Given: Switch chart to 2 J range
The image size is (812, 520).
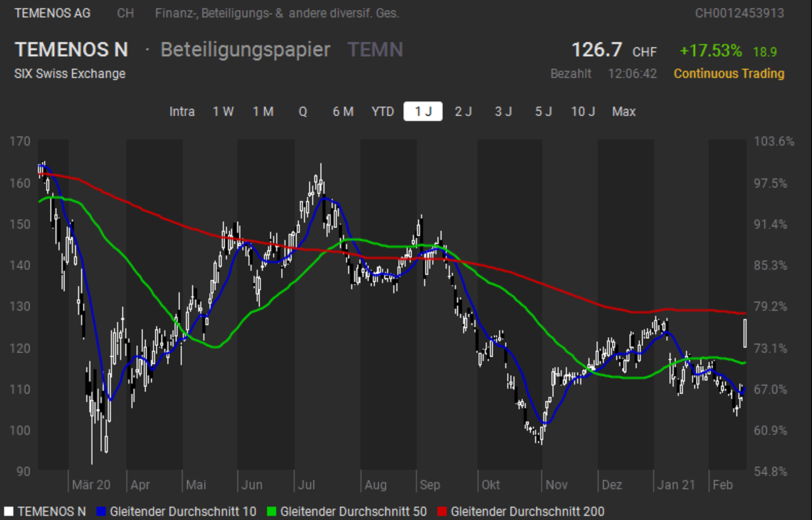Looking at the screenshot, I should tap(463, 111).
